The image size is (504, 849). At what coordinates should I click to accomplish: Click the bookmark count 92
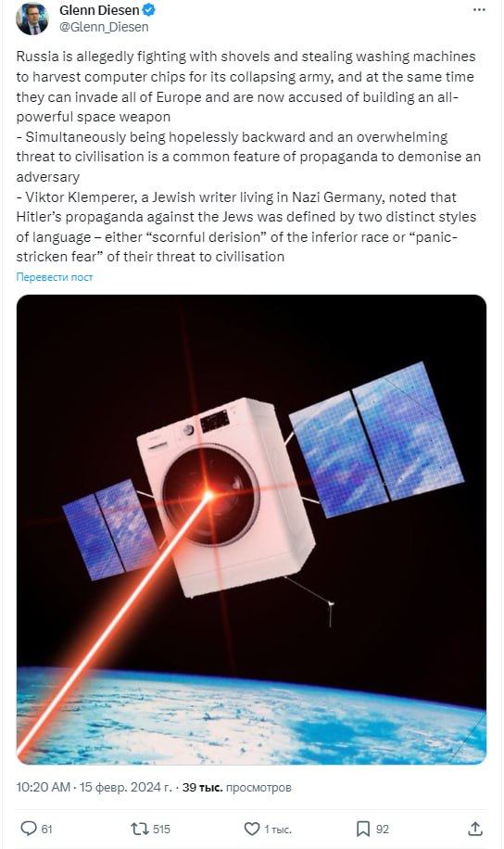point(383,829)
